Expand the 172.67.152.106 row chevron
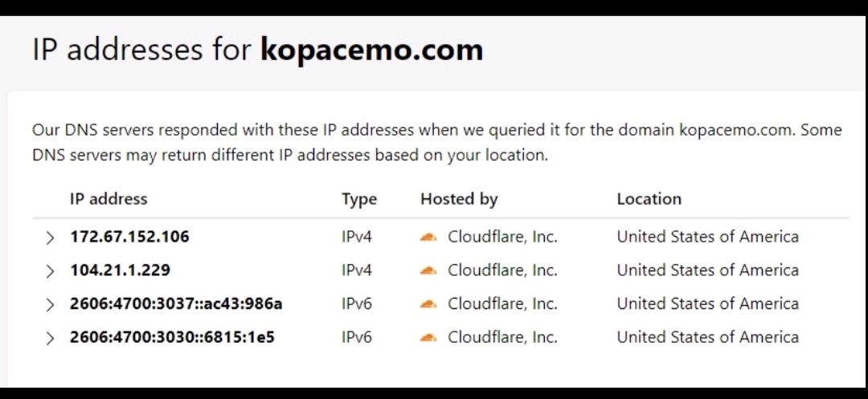 (x=50, y=238)
